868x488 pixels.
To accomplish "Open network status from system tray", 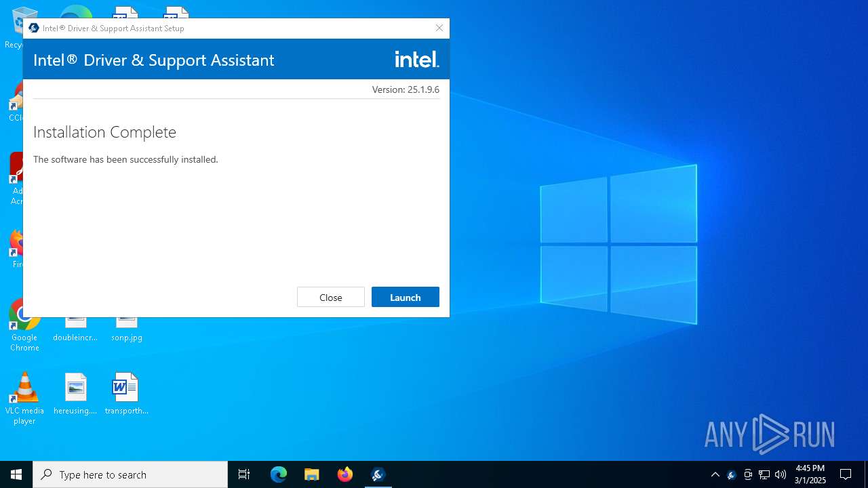I will pos(764,474).
